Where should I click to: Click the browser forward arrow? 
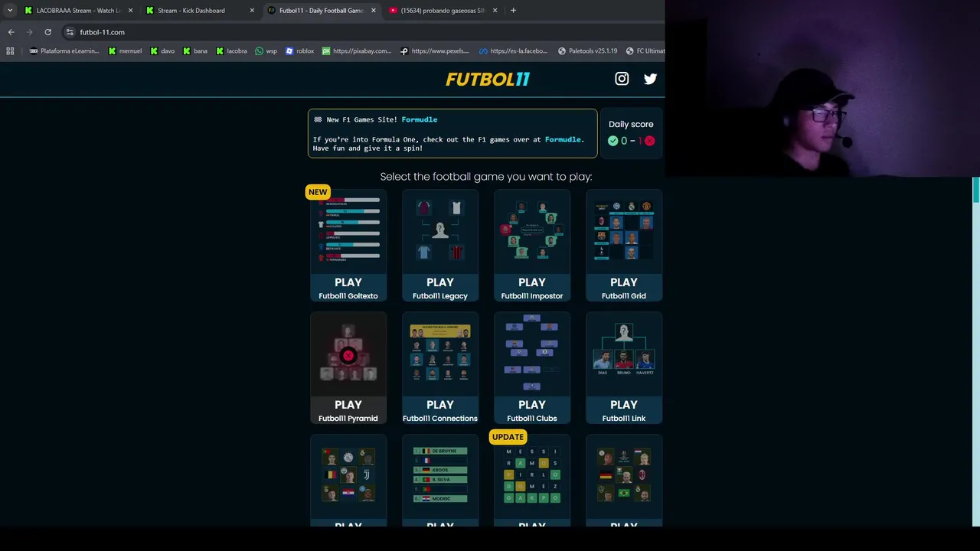(x=29, y=32)
